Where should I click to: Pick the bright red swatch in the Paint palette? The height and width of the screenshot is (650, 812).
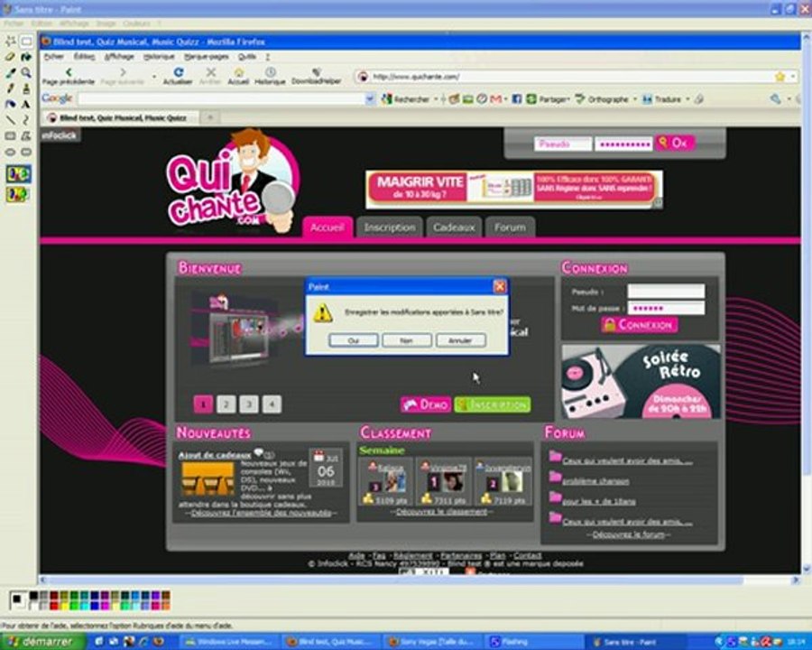tap(53, 605)
